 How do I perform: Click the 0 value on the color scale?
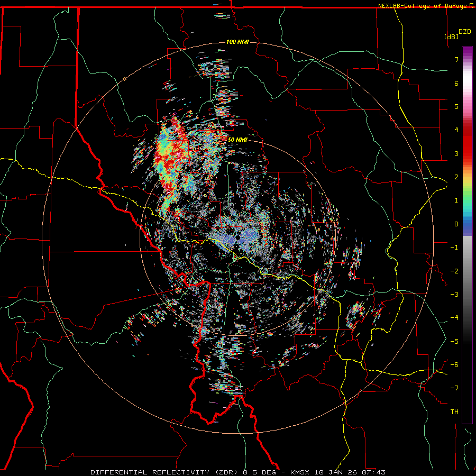pos(456,224)
